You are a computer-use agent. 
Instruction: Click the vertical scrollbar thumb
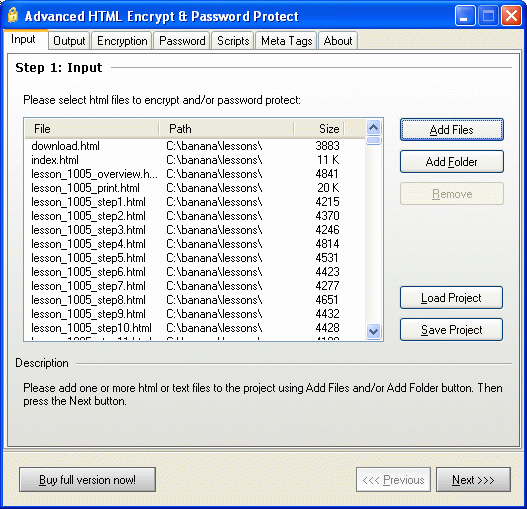click(x=373, y=140)
